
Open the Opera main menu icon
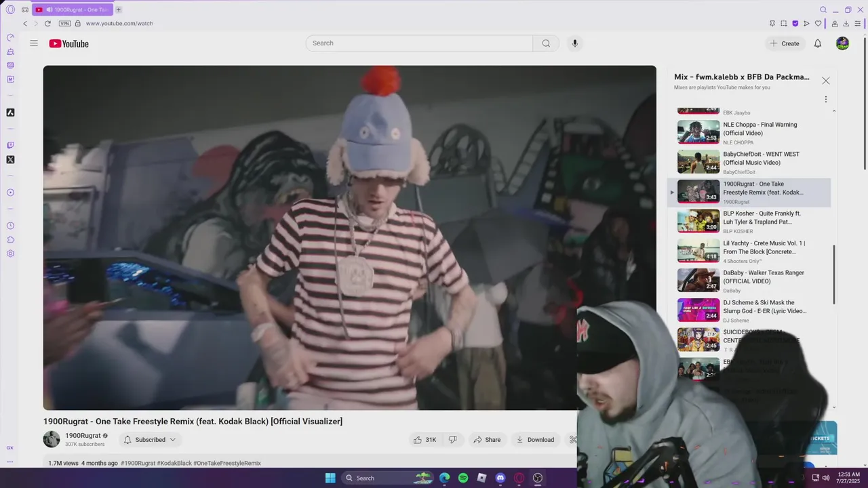coord(10,9)
